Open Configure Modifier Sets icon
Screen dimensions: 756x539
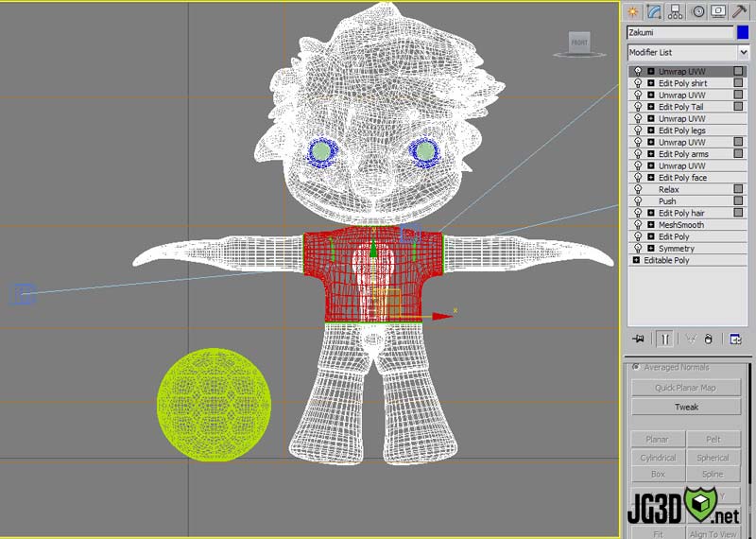[735, 339]
